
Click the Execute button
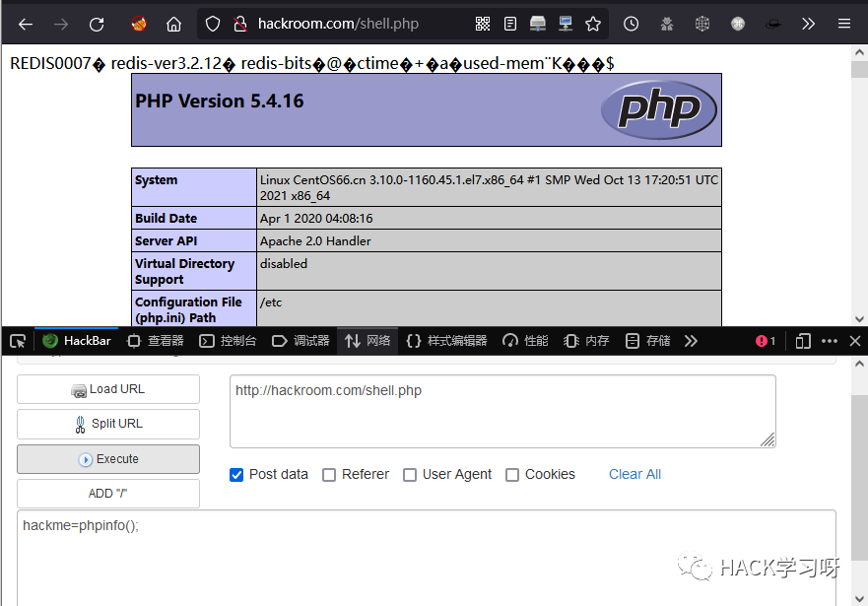tap(108, 459)
